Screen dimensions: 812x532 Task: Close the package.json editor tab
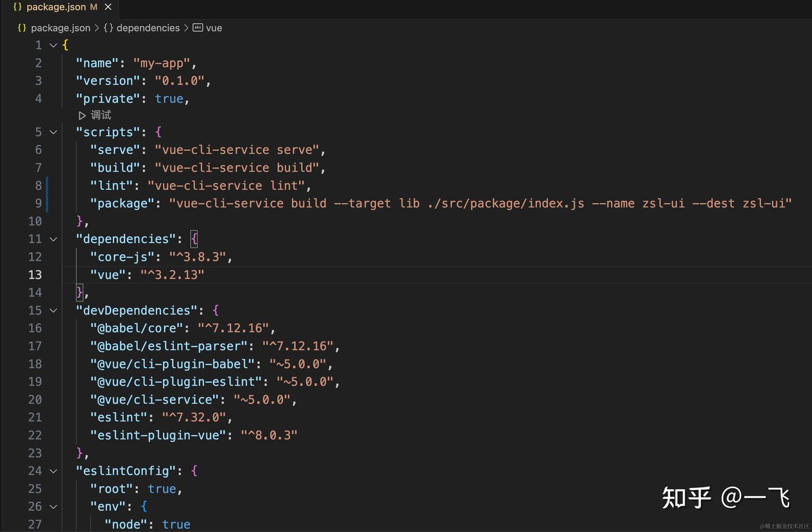(108, 7)
